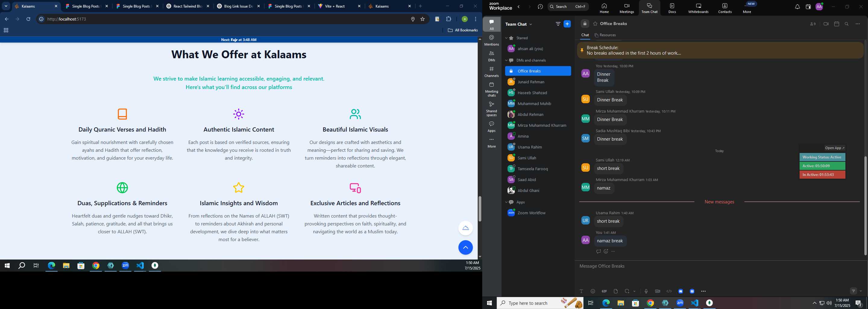Image resolution: width=868 pixels, height=309 pixels.
Task: Click the Zoom chat vertical scrollbar
Action: coord(865,206)
